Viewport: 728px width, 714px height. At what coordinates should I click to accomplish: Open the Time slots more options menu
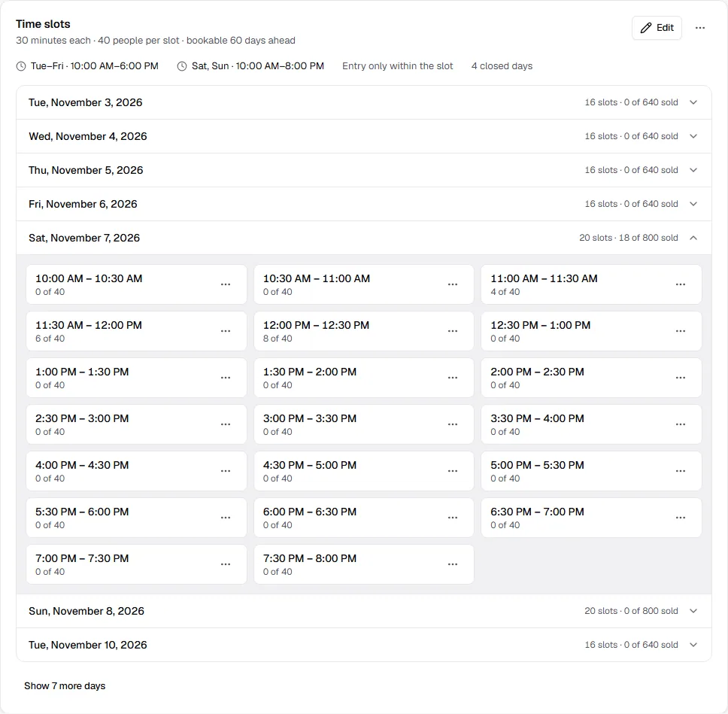tap(700, 28)
